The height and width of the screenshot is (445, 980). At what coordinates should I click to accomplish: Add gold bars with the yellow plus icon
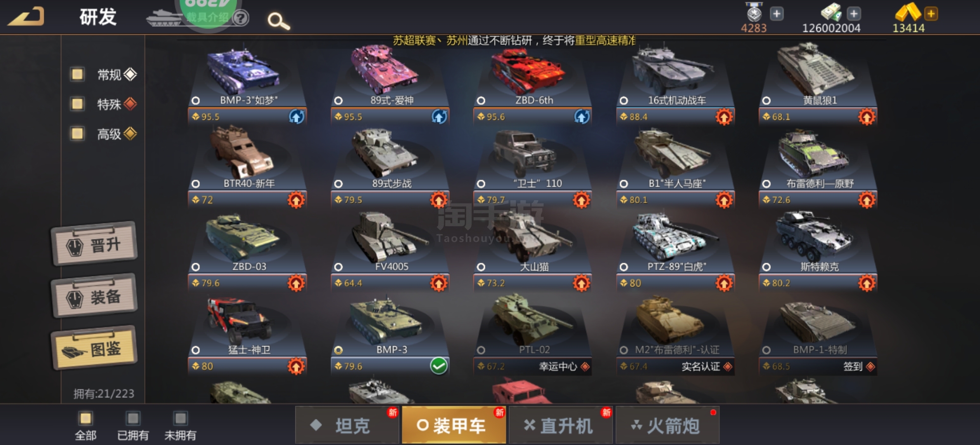coord(931,14)
